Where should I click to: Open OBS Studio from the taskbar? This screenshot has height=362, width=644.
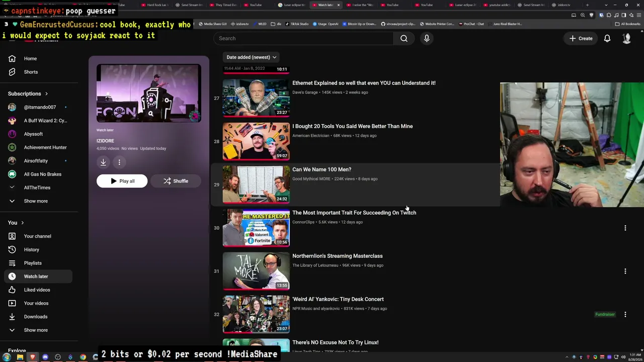(x=58, y=357)
